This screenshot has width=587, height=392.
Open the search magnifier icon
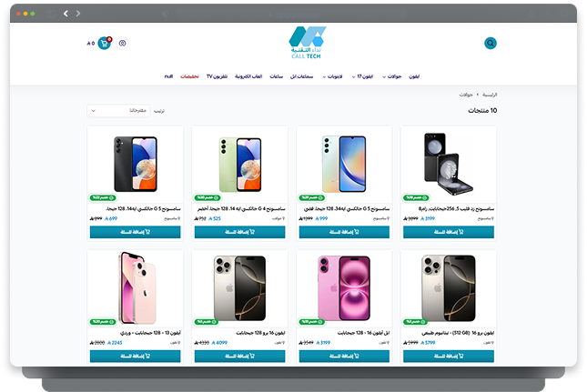[x=490, y=44]
